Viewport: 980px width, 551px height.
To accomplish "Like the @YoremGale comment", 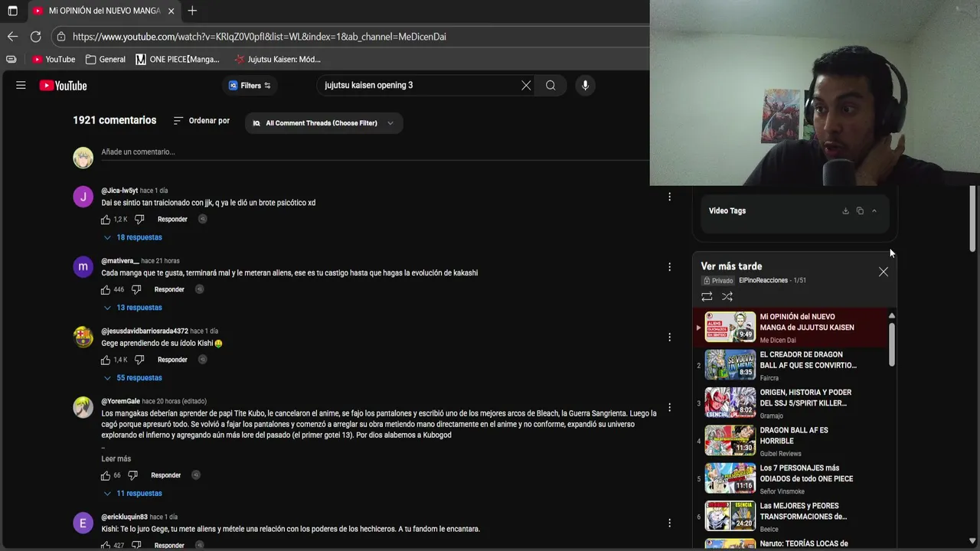I will [106, 475].
